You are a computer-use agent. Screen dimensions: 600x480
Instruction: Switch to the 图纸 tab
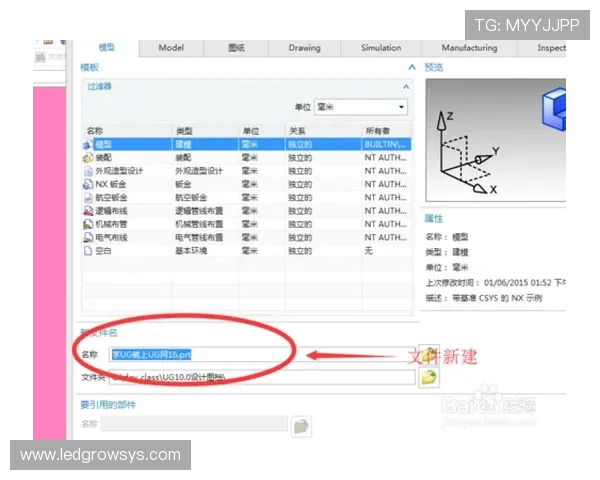coord(236,48)
